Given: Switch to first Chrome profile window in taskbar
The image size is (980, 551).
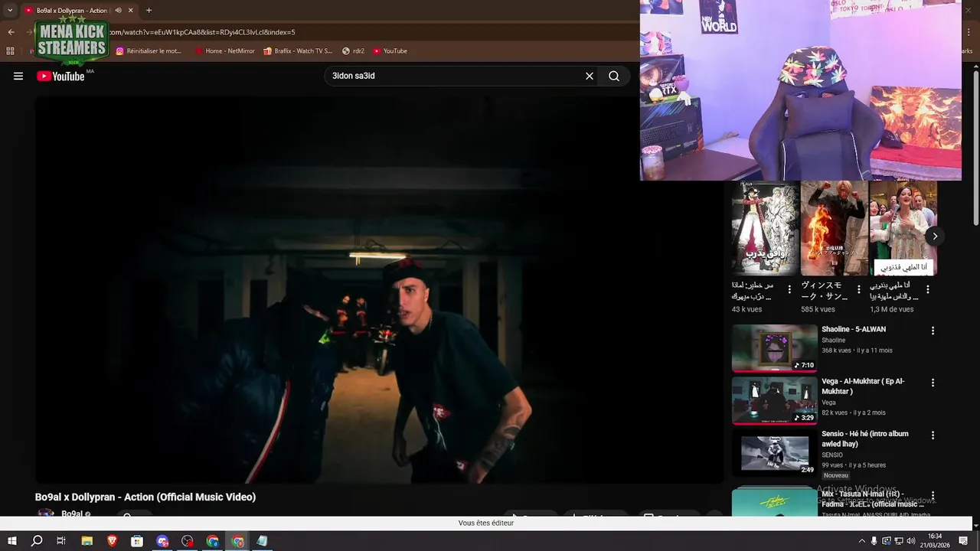Looking at the screenshot, I should click(213, 541).
